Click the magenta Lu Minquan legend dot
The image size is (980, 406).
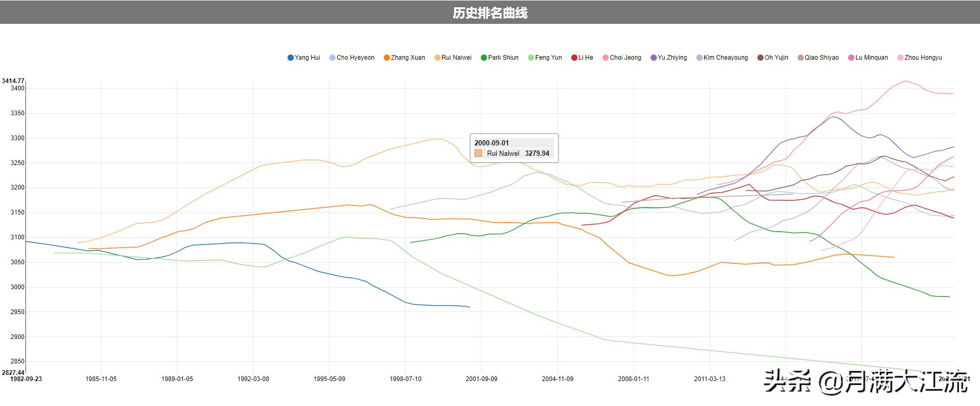[x=851, y=58]
